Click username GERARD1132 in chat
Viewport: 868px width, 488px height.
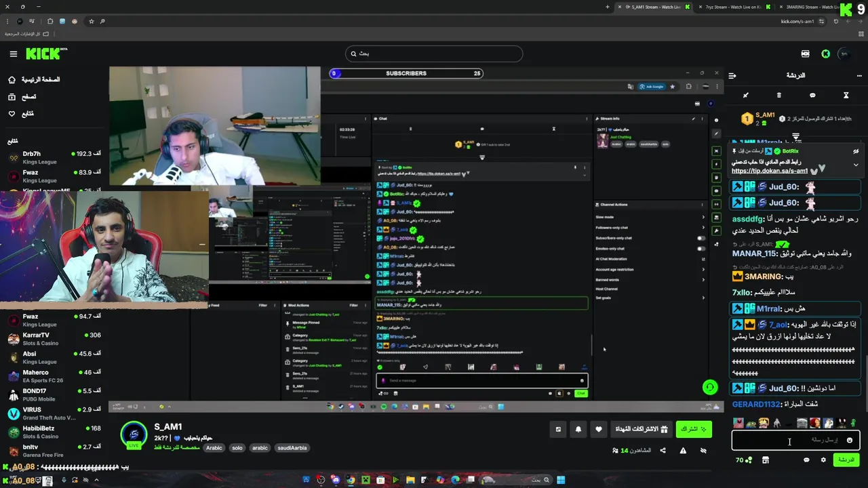[x=756, y=405]
